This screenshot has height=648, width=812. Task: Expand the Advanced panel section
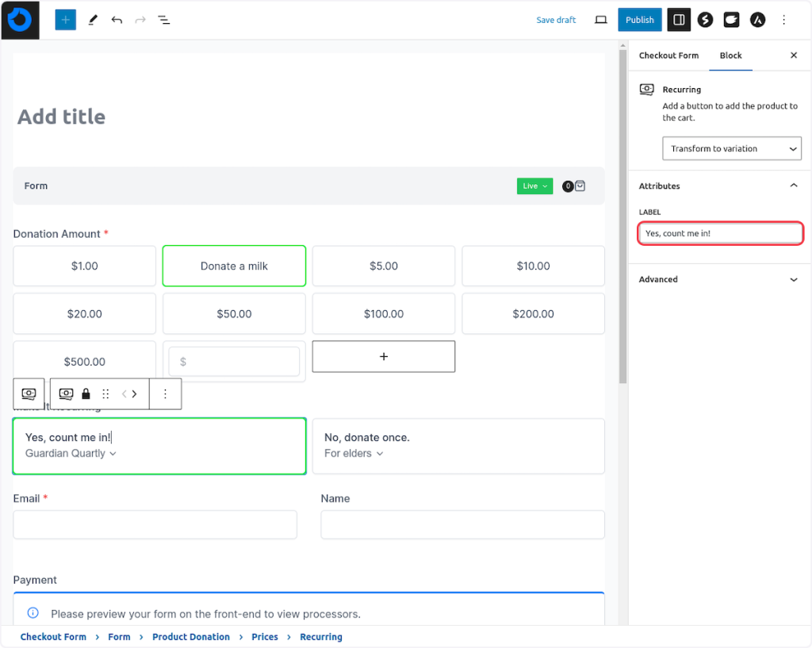click(719, 279)
